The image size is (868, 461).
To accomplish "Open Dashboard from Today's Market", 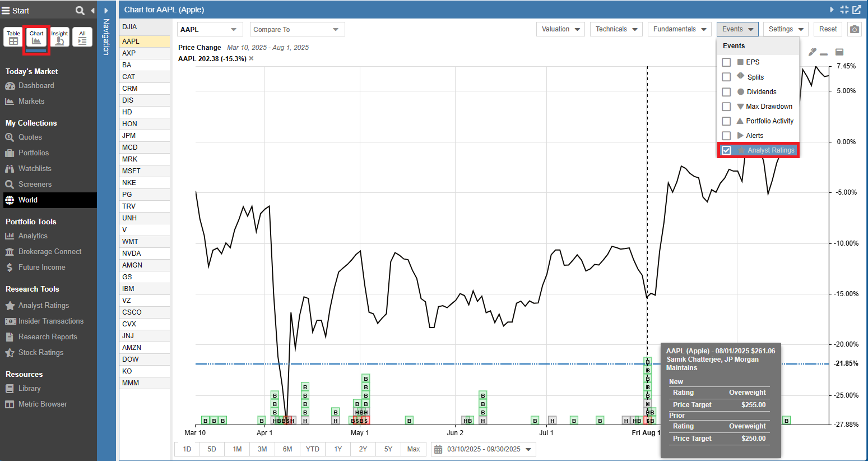I will coord(36,86).
